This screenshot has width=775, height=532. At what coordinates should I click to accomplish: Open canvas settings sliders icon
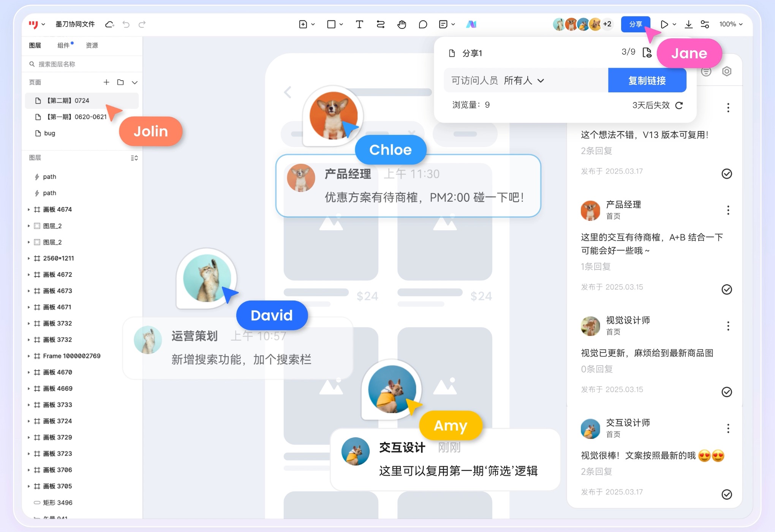705,24
